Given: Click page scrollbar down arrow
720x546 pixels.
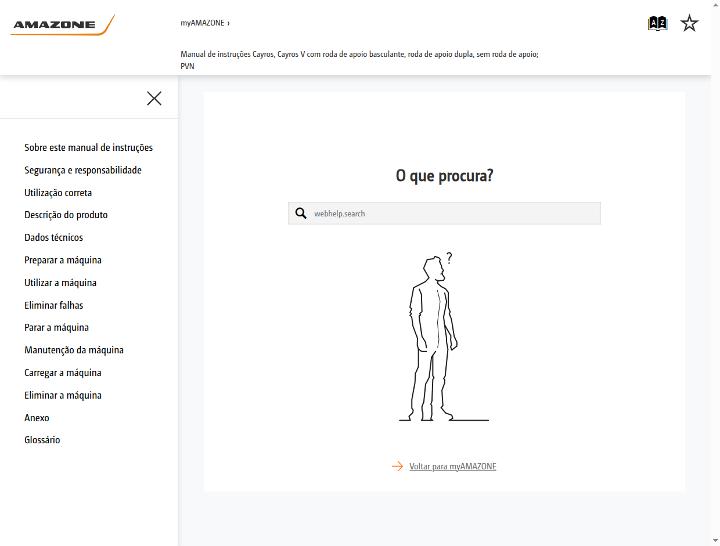Looking at the screenshot, I should [715, 540].
